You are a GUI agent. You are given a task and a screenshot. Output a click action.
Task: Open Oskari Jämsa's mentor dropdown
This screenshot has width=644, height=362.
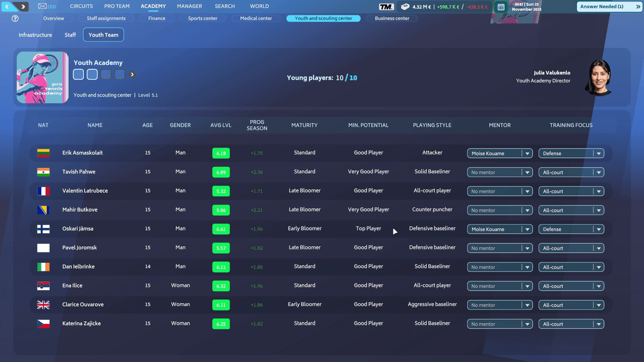tap(500, 229)
